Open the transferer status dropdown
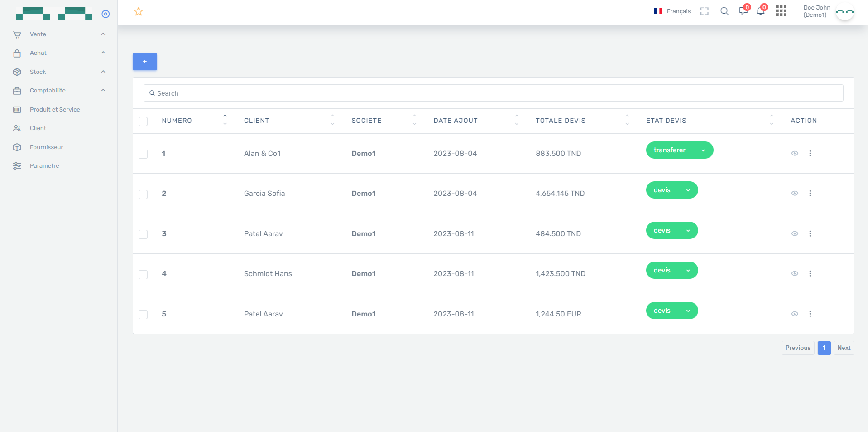Image resolution: width=868 pixels, height=432 pixels. 679,150
